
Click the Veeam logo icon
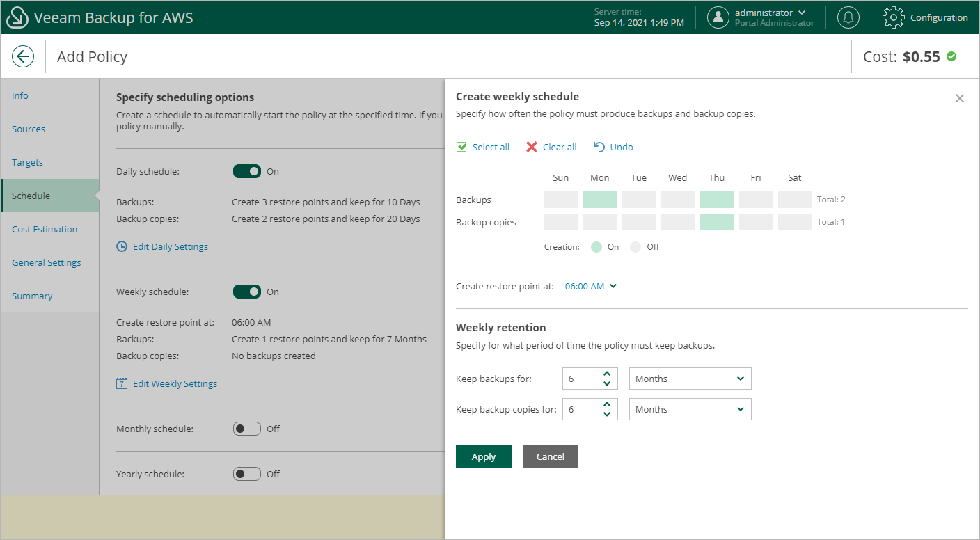(x=17, y=17)
